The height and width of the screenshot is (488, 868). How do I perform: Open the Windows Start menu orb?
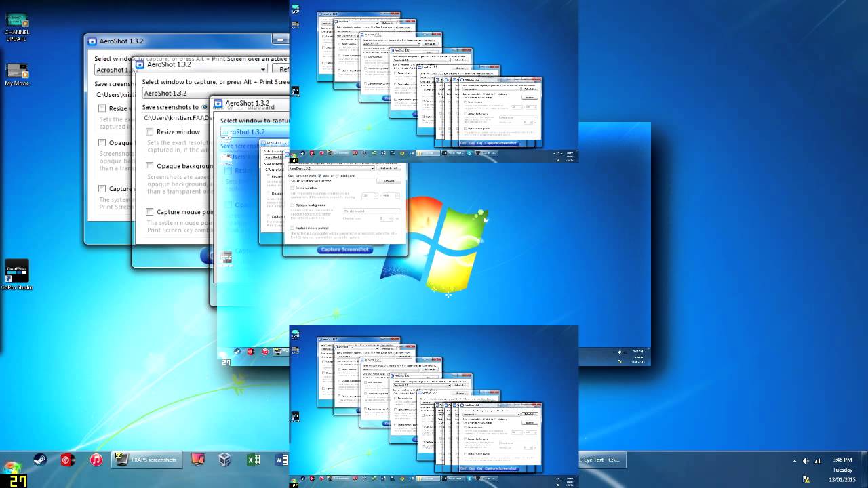tap(12, 468)
